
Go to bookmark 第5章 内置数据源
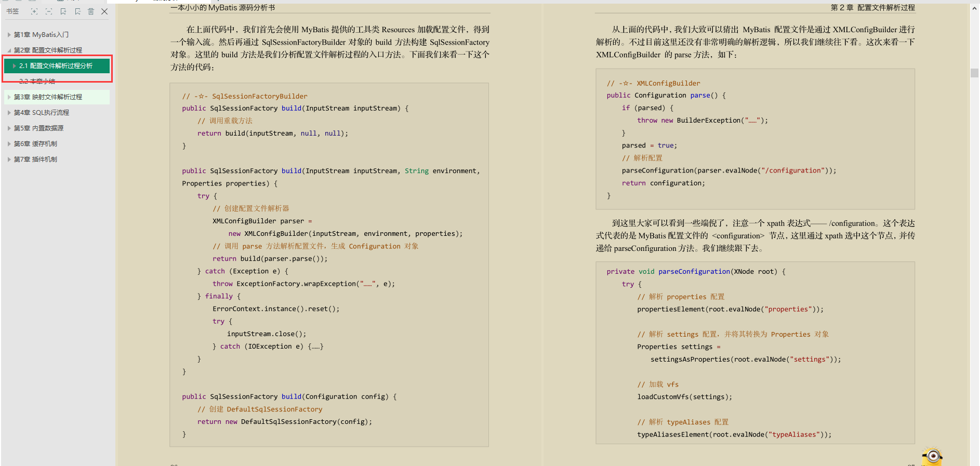[38, 128]
